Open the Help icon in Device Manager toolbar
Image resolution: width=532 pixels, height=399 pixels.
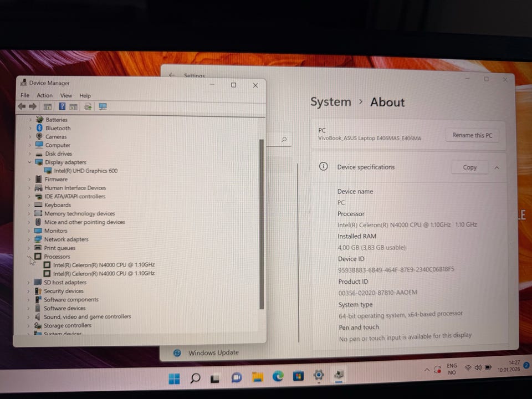pos(62,106)
